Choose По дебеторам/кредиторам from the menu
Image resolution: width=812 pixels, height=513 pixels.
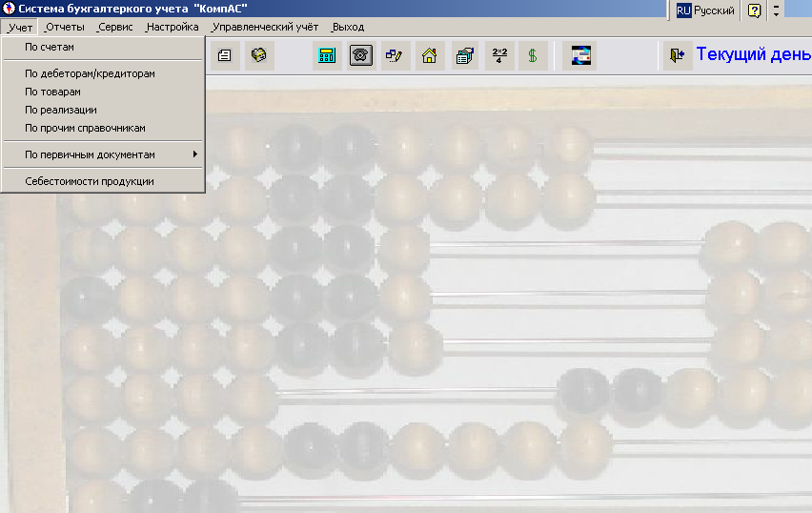(90, 73)
